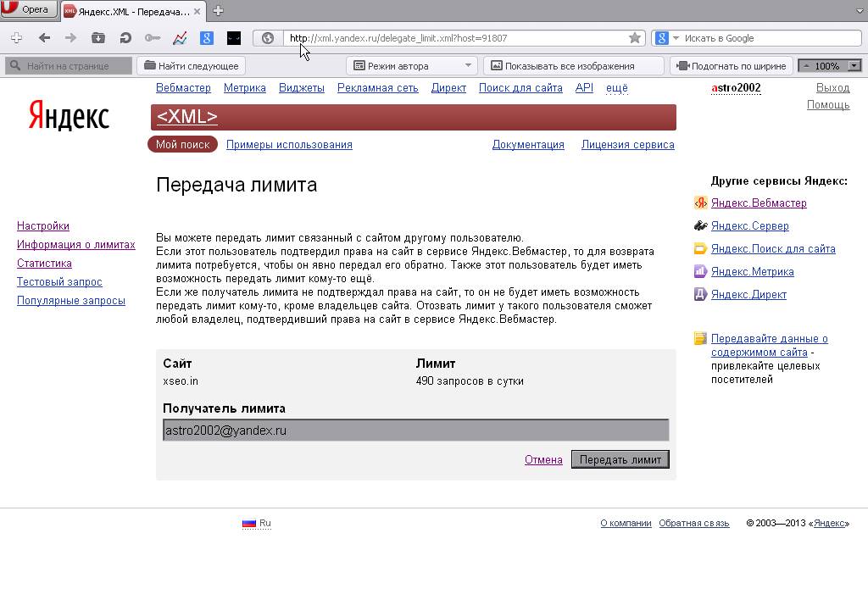The height and width of the screenshot is (611, 868).
Task: Open 'Передавайте данные о содержимом сайта' link
Action: tap(770, 346)
